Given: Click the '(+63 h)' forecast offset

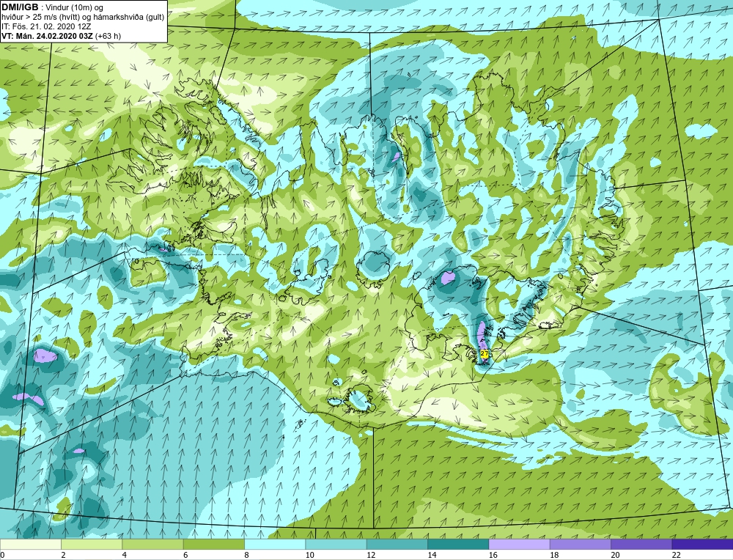Looking at the screenshot, I should (x=108, y=36).
